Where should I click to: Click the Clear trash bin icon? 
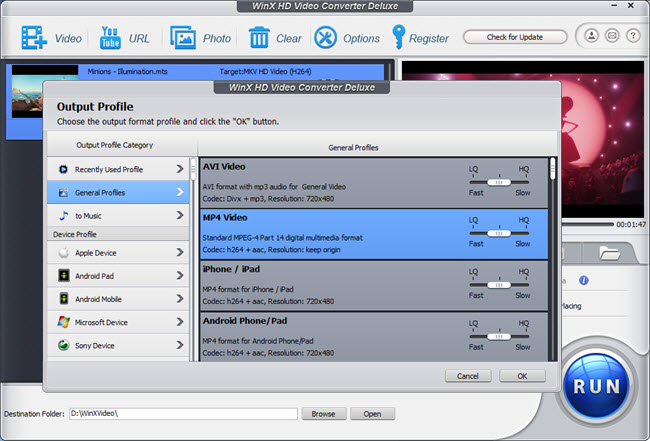pyautogui.click(x=259, y=38)
